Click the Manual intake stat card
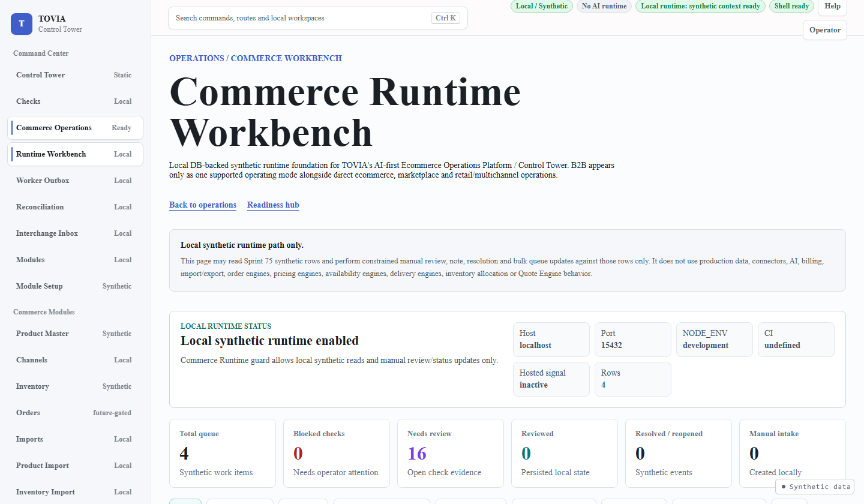Screen dimensions: 864x504 point(793,453)
